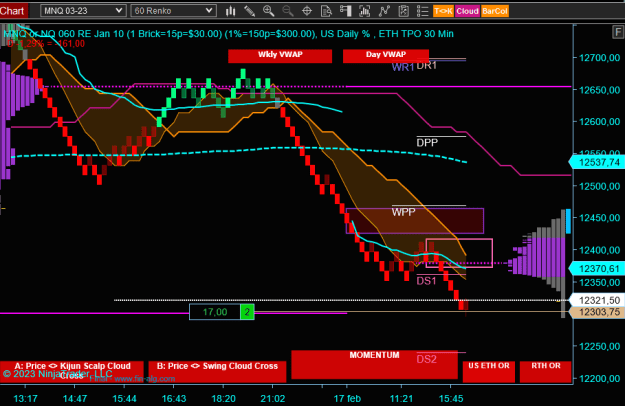The height and width of the screenshot is (406, 625).
Task: Click the zoom out magnifier icon
Action: pos(288,11)
